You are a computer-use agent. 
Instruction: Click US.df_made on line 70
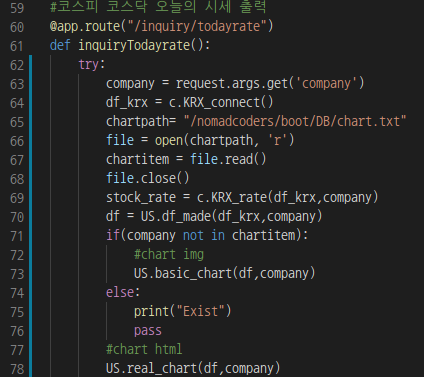pyautogui.click(x=175, y=216)
